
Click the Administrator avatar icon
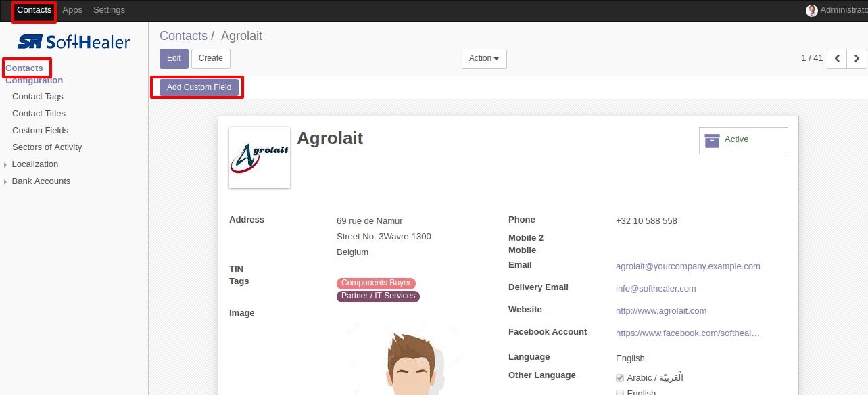click(x=812, y=10)
